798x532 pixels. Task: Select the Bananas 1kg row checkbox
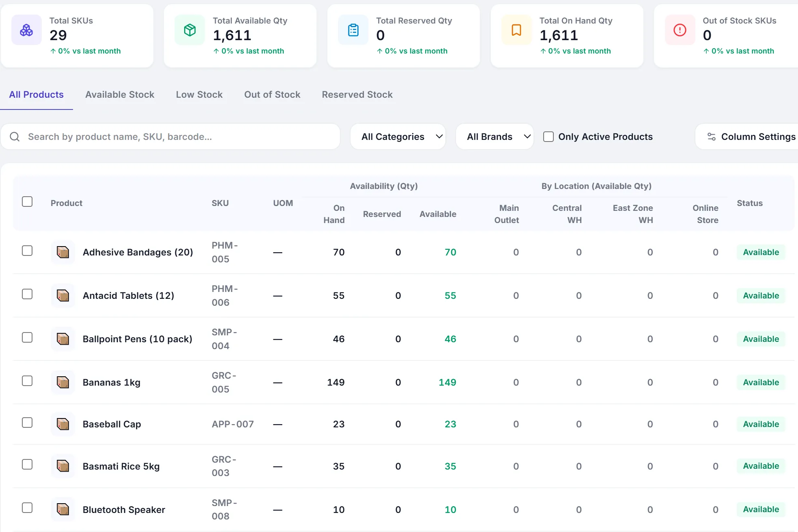(27, 381)
